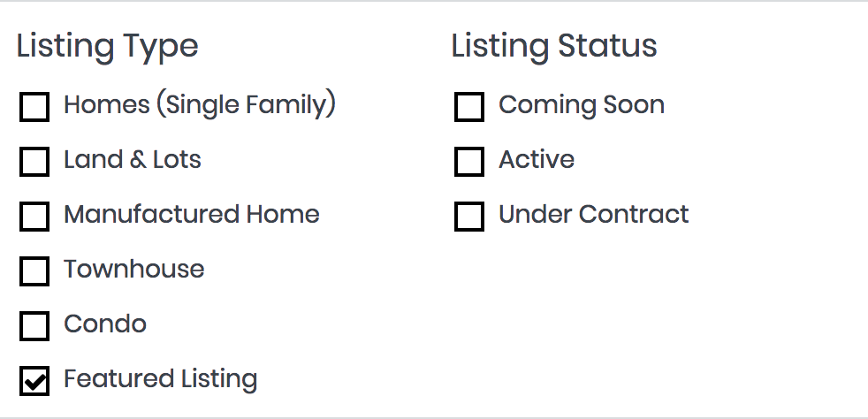Click the "Homes (Single Family)" label text

pos(200,105)
